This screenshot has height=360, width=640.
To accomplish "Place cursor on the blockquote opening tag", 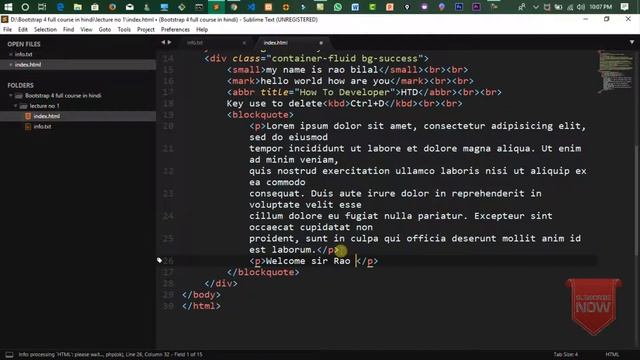I will click(x=260, y=115).
